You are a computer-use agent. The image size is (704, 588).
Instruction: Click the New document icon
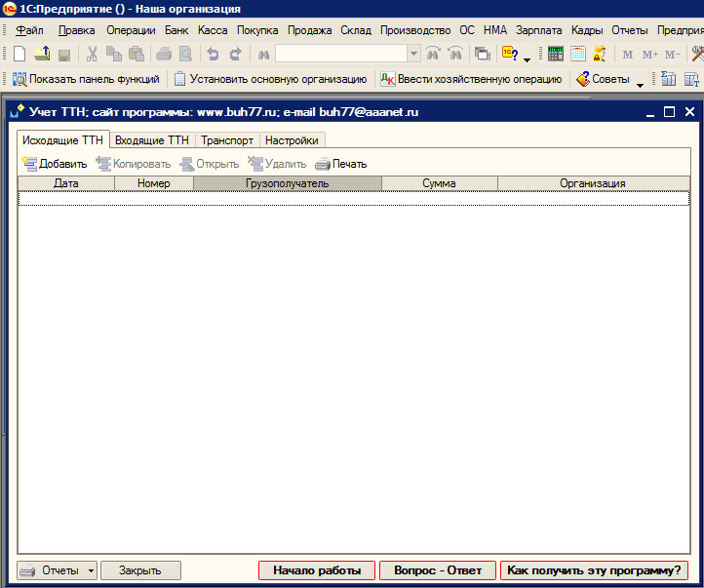pyautogui.click(x=19, y=55)
